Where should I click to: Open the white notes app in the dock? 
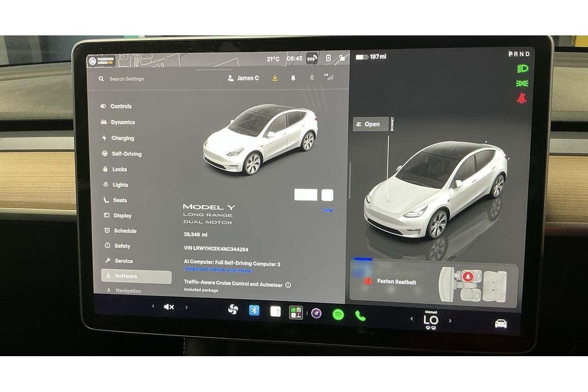275,312
